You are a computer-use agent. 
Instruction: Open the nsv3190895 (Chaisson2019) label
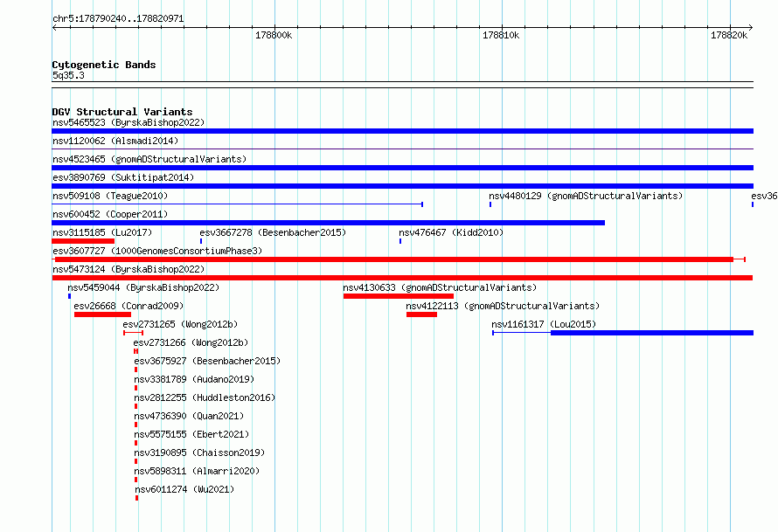199,453
